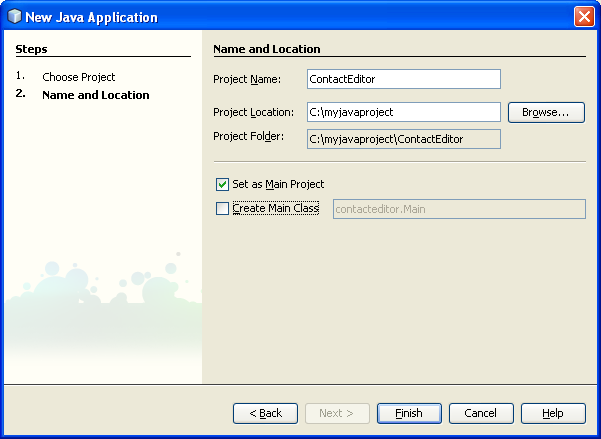Close the New Java Application dialog
This screenshot has height=439, width=601.
pos(584,17)
